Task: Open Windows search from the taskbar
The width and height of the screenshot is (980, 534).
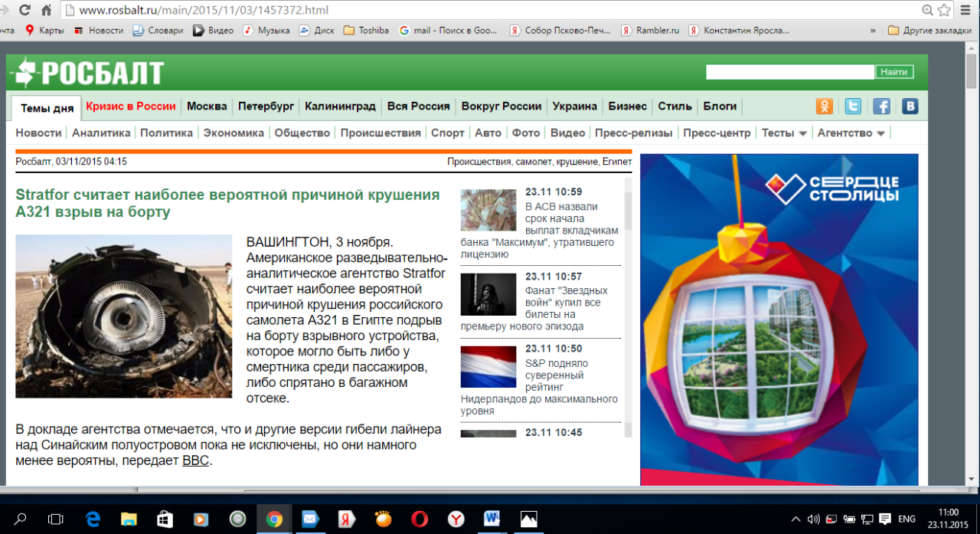Action: (21, 519)
